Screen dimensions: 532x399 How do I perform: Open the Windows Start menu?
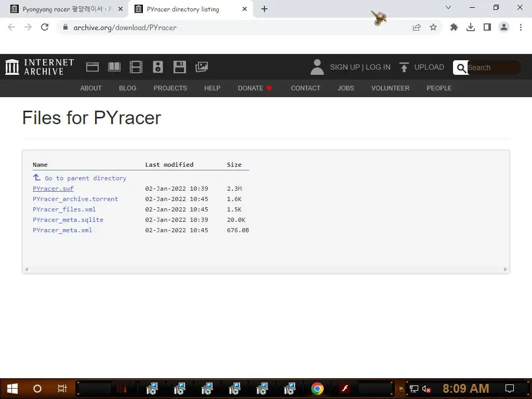point(12,389)
